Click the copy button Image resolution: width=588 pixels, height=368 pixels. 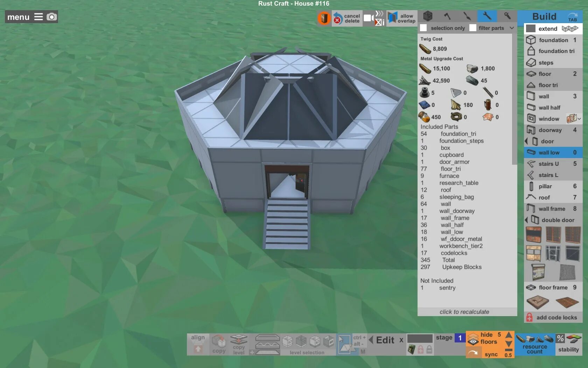[x=219, y=344]
